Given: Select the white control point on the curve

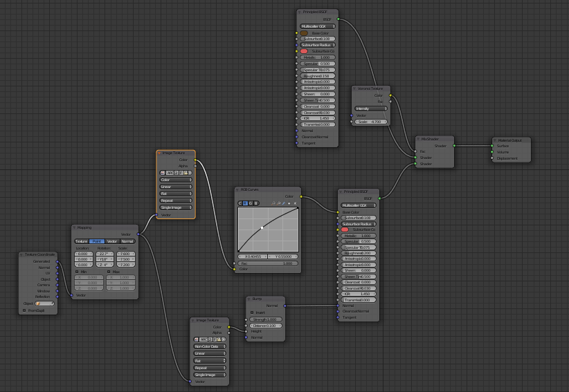Looking at the screenshot, I should (x=262, y=228).
